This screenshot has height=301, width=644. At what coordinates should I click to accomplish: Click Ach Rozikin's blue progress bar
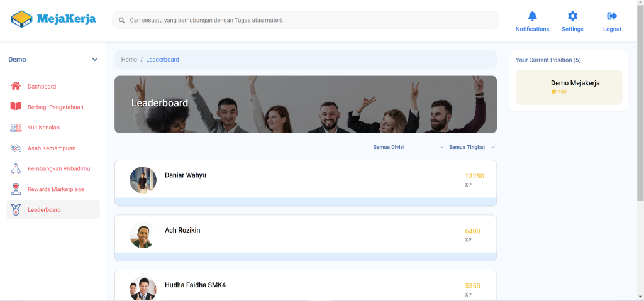coord(306,256)
